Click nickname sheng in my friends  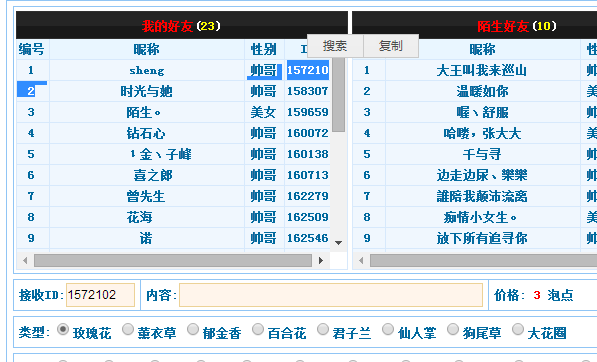[147, 70]
